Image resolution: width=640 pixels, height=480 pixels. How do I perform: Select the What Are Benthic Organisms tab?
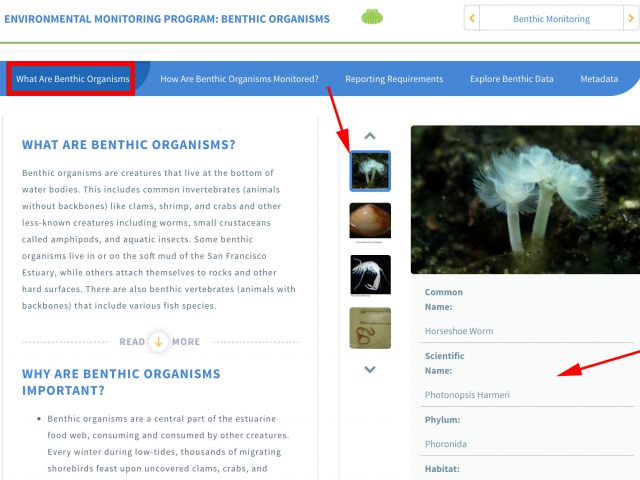[73, 79]
